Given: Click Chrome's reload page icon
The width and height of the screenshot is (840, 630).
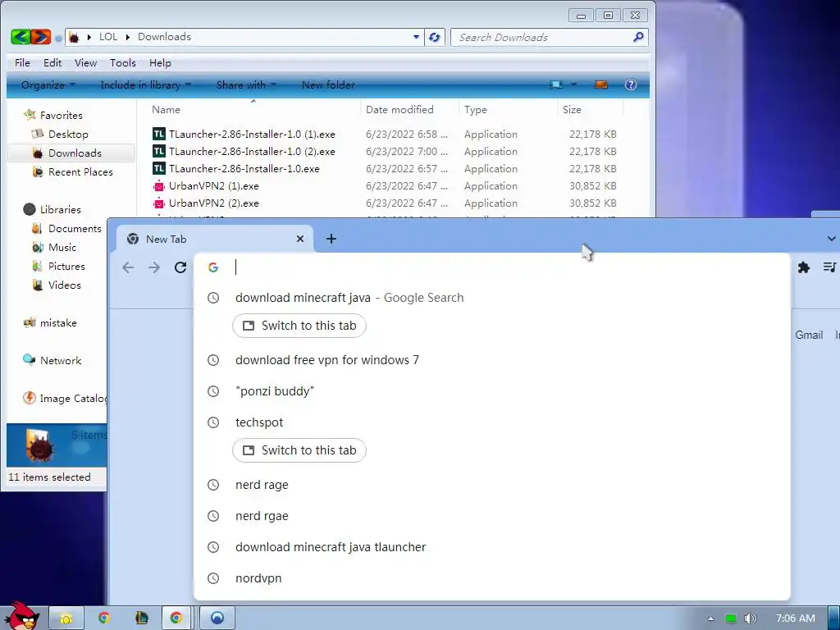Looking at the screenshot, I should click(x=180, y=267).
